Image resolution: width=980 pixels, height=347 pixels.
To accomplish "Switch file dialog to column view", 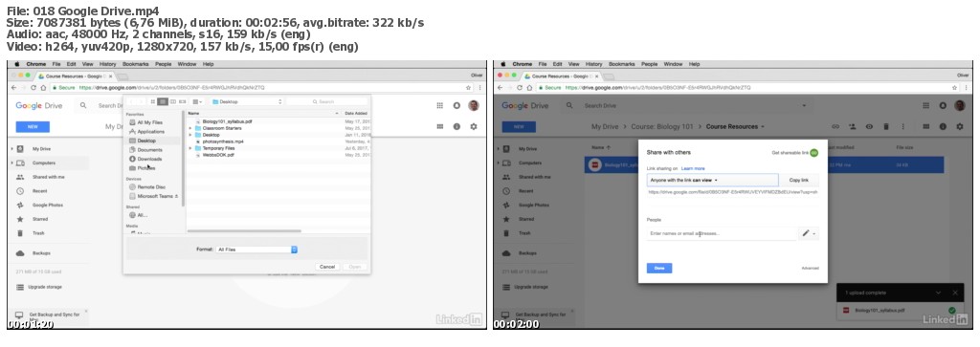I will pyautogui.click(x=172, y=101).
